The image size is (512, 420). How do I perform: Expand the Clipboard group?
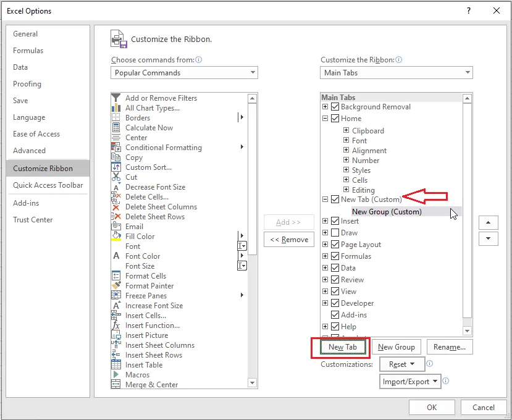[x=346, y=130]
